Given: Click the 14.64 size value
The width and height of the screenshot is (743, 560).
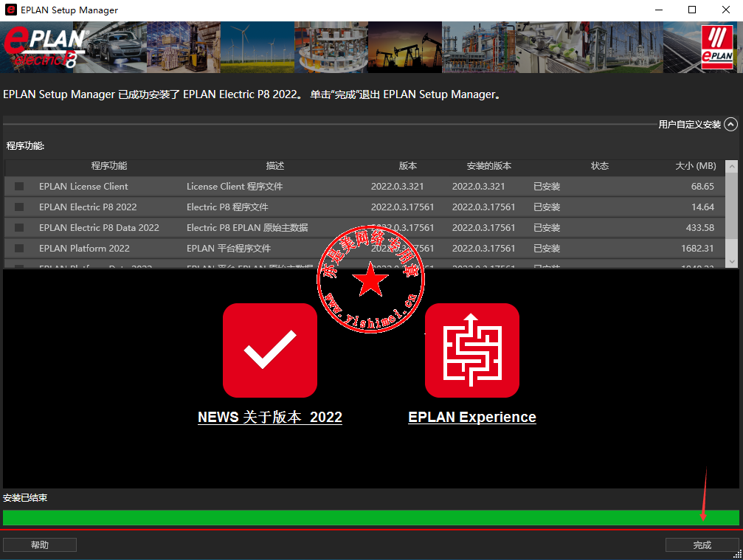Looking at the screenshot, I should click(702, 207).
